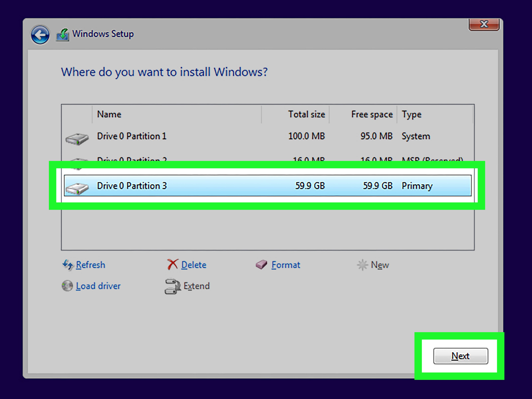
Task: Delete the selected partition
Action: pos(194,265)
